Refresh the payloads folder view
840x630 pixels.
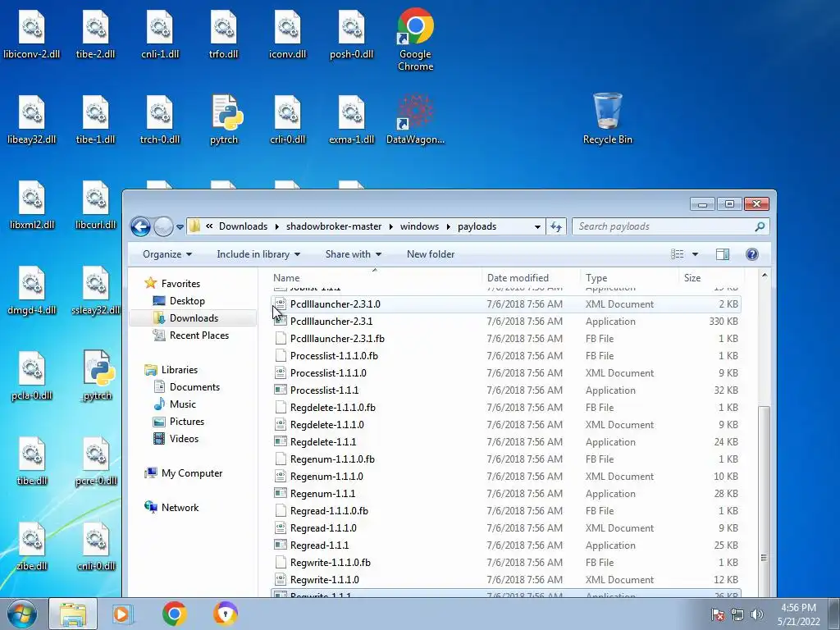556,226
